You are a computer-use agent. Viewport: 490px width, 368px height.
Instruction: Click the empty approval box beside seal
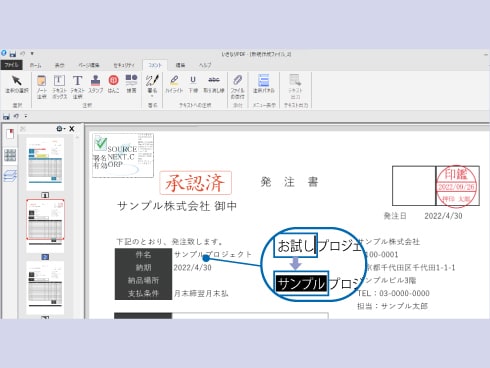(x=414, y=186)
